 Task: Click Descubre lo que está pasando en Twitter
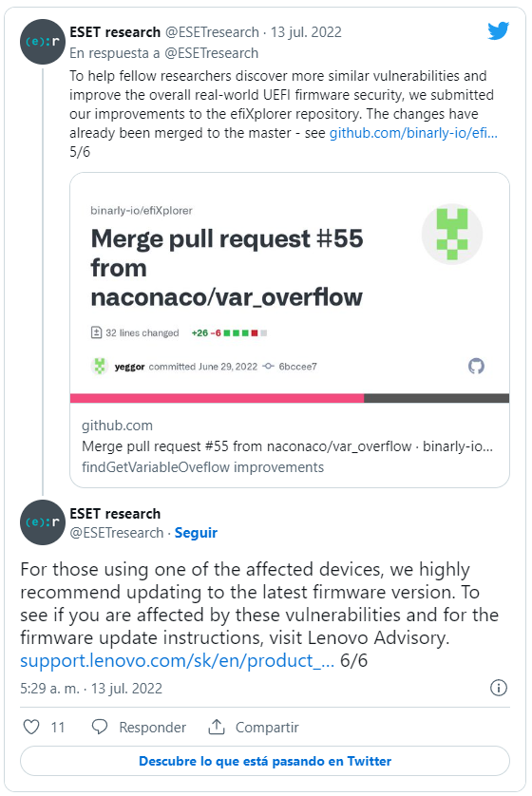(265, 761)
